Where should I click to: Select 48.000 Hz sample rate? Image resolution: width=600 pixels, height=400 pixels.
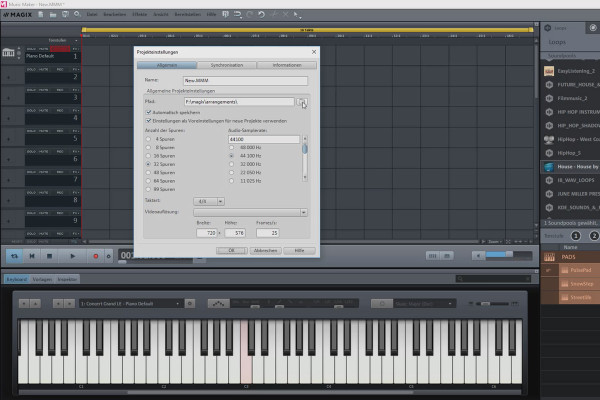232,147
